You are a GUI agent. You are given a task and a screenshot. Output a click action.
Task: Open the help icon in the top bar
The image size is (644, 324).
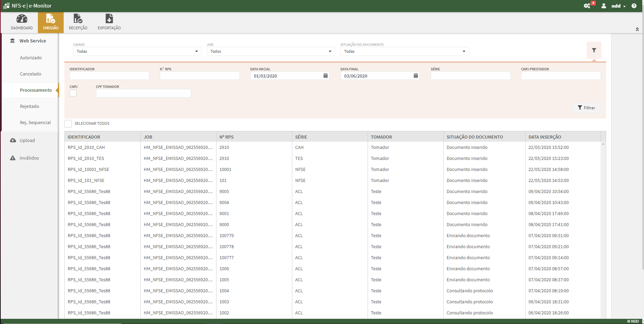(634, 6)
